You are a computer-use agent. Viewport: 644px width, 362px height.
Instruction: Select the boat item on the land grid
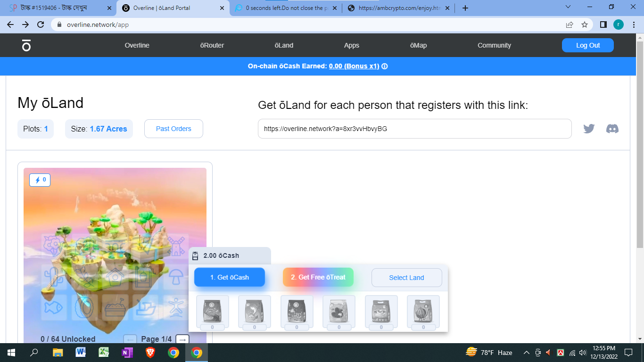[145, 307]
